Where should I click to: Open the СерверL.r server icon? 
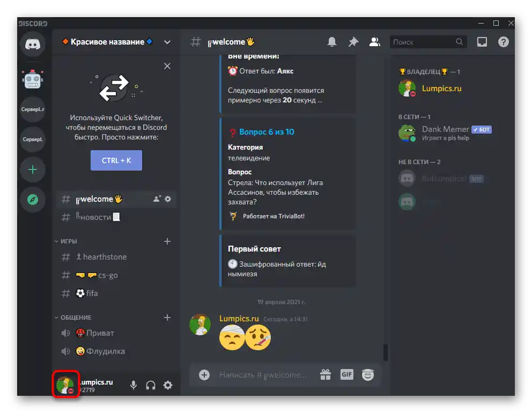click(33, 109)
